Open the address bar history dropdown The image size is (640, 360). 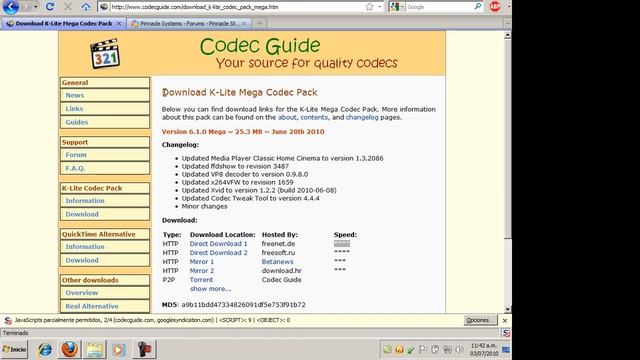pos(380,7)
